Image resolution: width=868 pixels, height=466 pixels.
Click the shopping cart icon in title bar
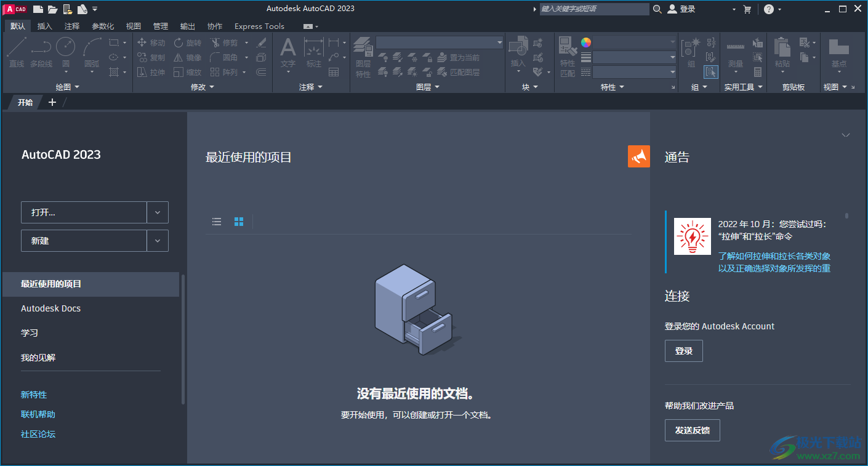pyautogui.click(x=747, y=9)
